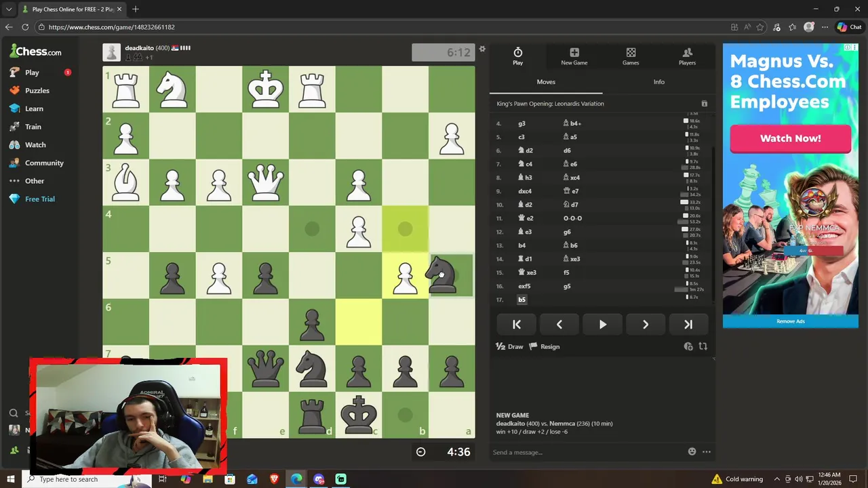The image size is (868, 488).
Task: Go back one move
Action: [x=559, y=325]
